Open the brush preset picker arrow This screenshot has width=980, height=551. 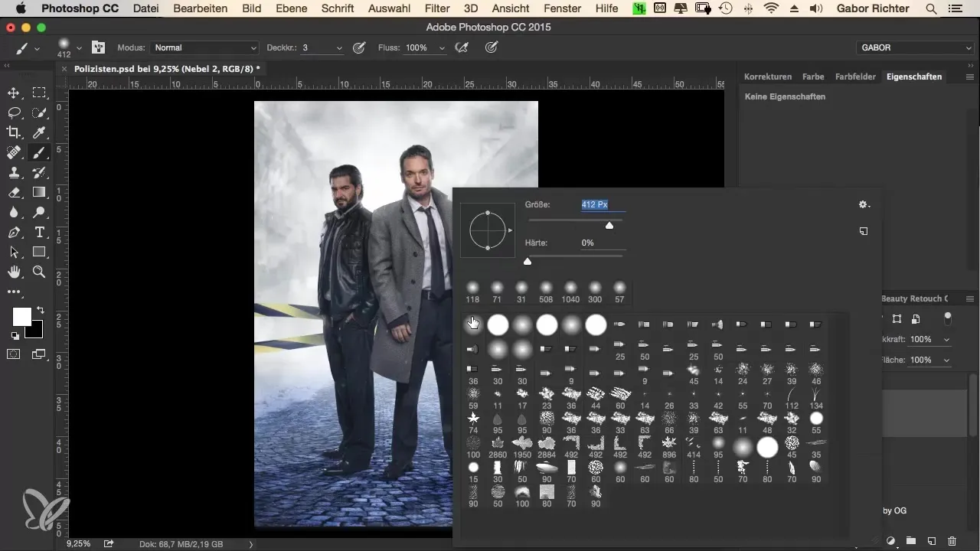click(79, 47)
